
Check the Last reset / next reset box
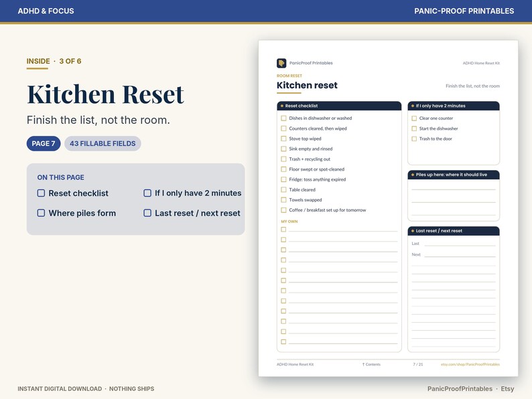click(147, 213)
